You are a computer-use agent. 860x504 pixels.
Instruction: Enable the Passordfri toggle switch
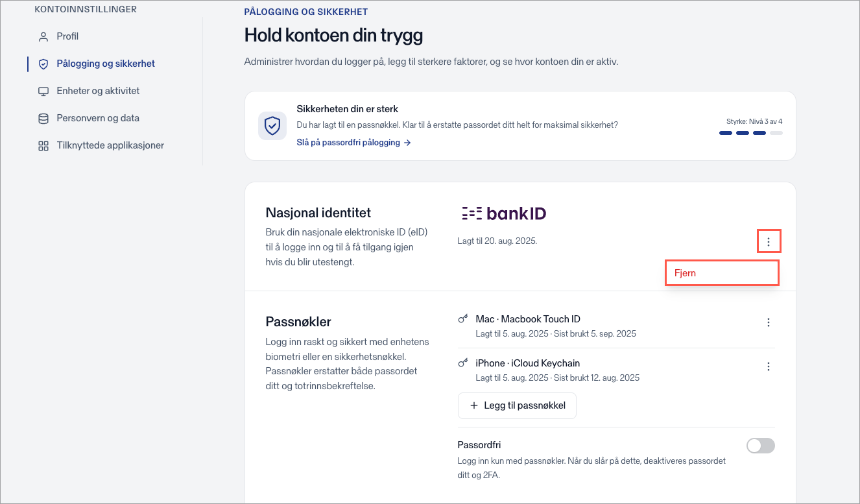[761, 446]
